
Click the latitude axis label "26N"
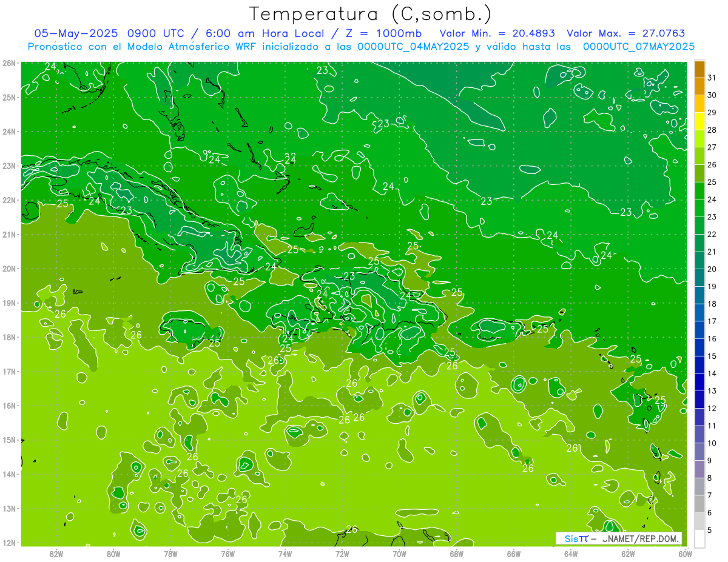click(9, 63)
